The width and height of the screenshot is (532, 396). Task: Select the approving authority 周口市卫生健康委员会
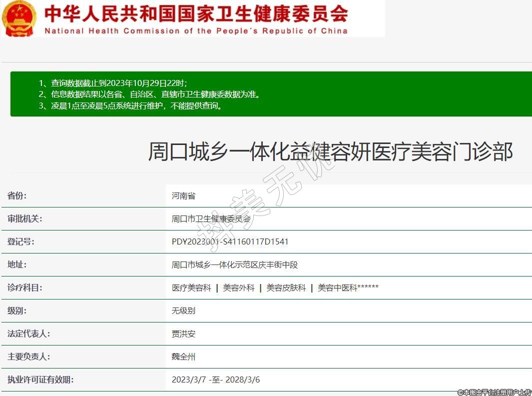[x=211, y=219]
